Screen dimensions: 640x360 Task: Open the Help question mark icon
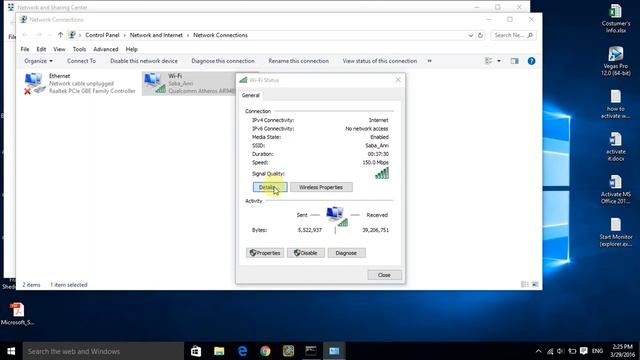click(x=531, y=61)
